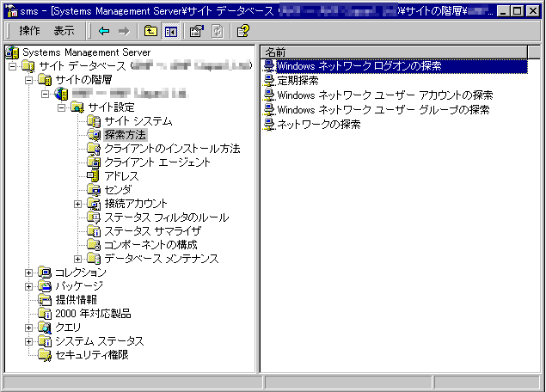The width and height of the screenshot is (546, 392).
Task: Select Windows ネットワーク ユーザー グループの探索
Action: pos(383,110)
